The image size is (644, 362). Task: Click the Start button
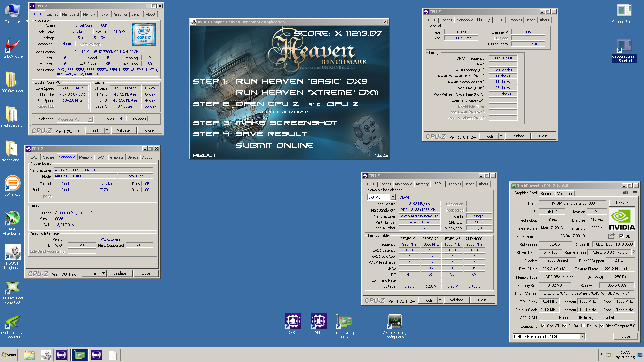click(9, 355)
